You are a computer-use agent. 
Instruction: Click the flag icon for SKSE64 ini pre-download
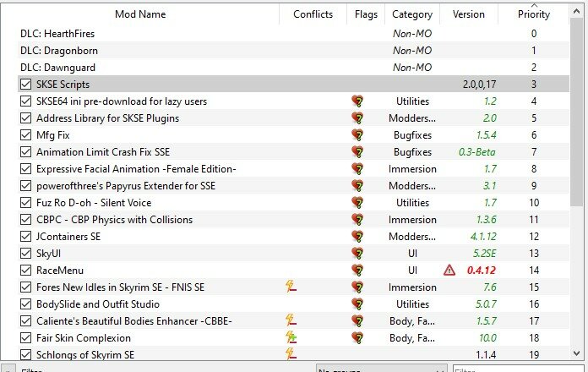pos(358,101)
